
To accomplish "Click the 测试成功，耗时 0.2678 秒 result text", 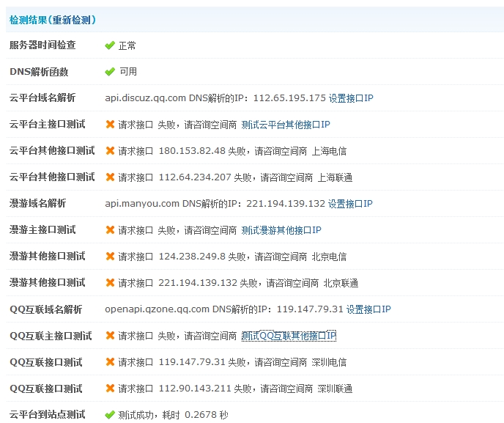I will point(173,415).
